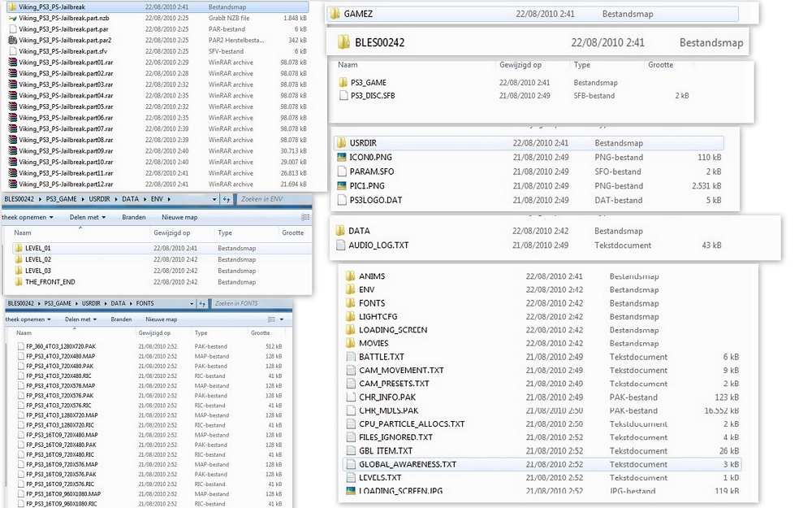The image size is (812, 508).
Task: Select the ICON0.PNG image file icon
Action: 341,158
